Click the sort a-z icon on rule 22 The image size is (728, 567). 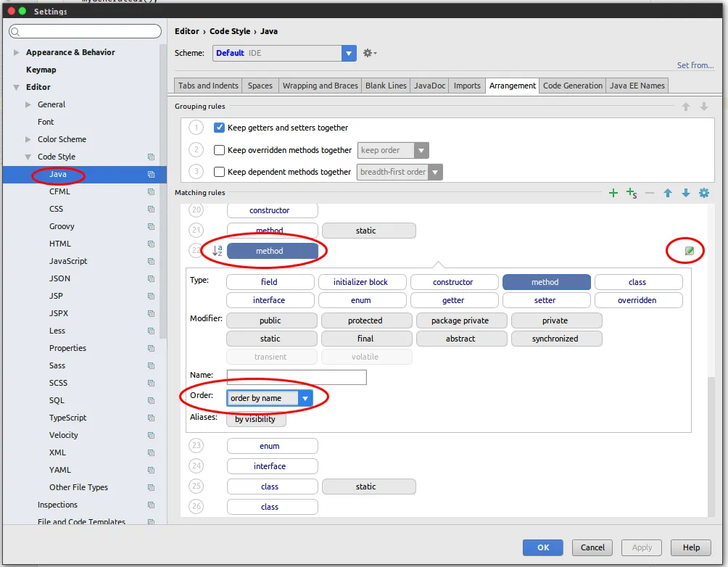point(218,251)
